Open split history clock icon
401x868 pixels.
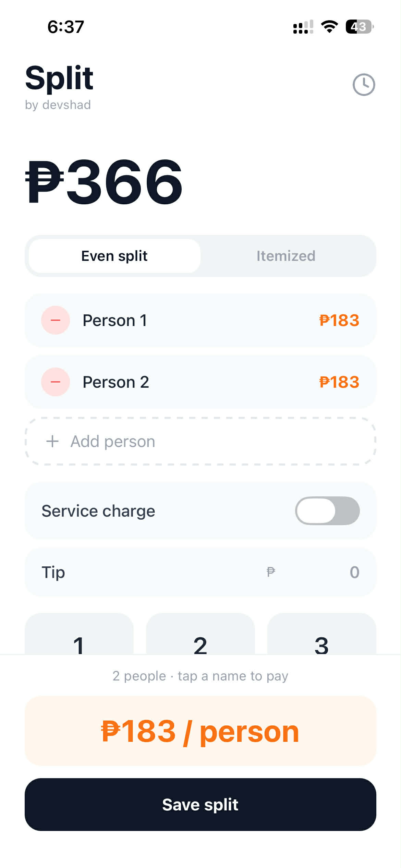(364, 85)
